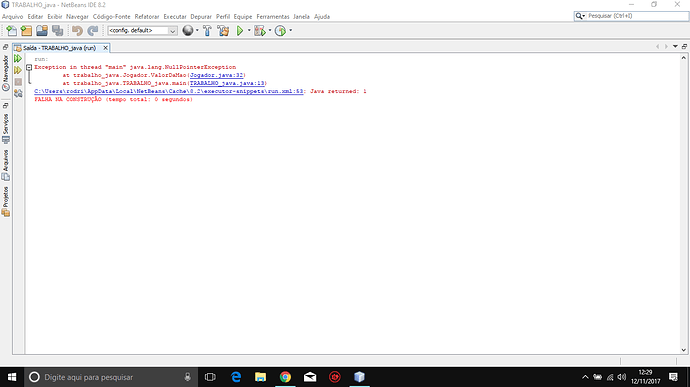Open the Exibir menu
Image resolution: width=690 pixels, height=387 pixels.
(55, 16)
